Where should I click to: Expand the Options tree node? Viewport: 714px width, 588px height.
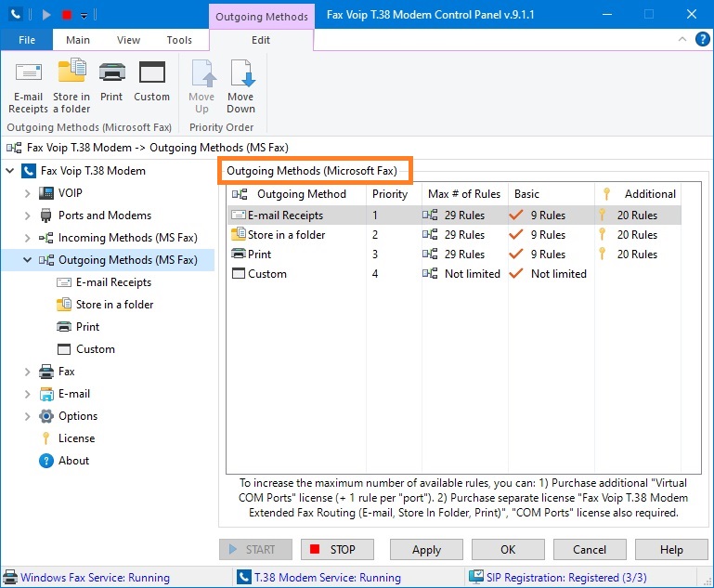27,416
